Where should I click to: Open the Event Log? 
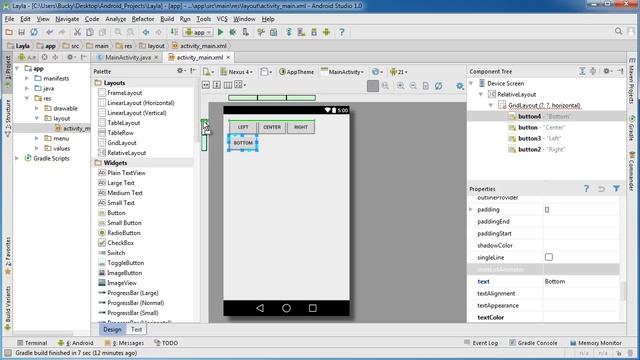(481, 343)
